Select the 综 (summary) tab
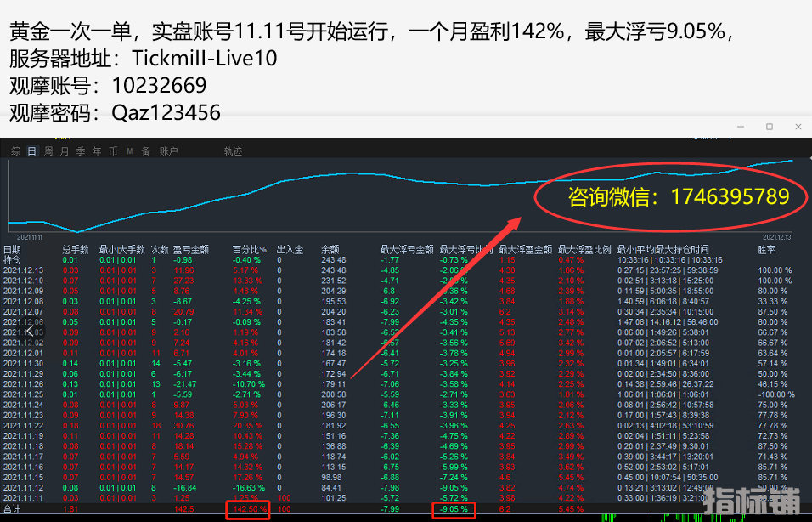Viewport: 812px width, 522px height. (15, 151)
